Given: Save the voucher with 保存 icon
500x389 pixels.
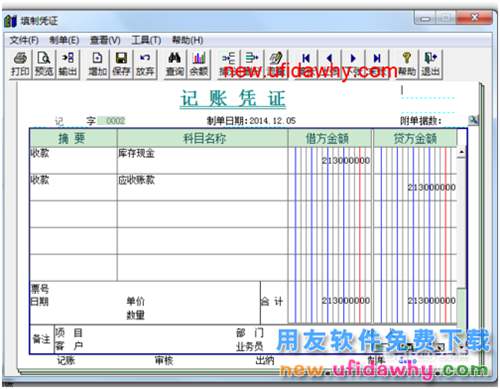Looking at the screenshot, I should pyautogui.click(x=121, y=64).
